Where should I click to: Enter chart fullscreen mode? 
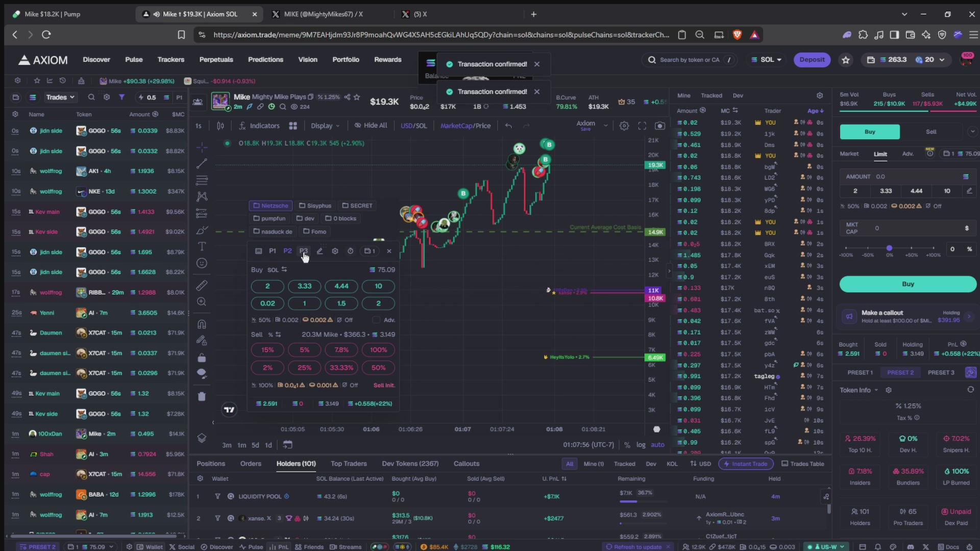point(642,126)
